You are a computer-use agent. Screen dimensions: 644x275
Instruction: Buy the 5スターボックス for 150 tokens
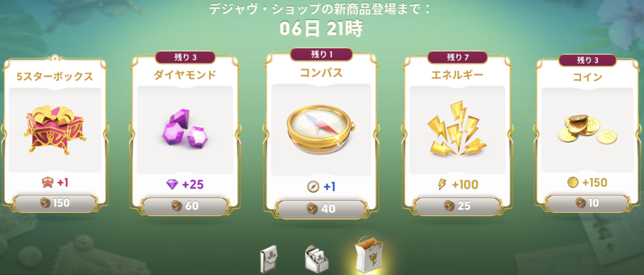coord(55,203)
